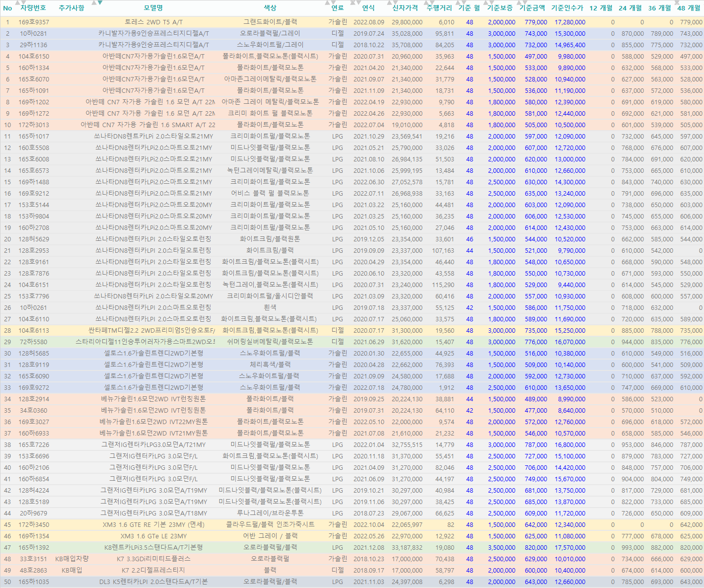Click the note KB매입차량
Viewport: 704px width, 588px height.
[x=72, y=559]
